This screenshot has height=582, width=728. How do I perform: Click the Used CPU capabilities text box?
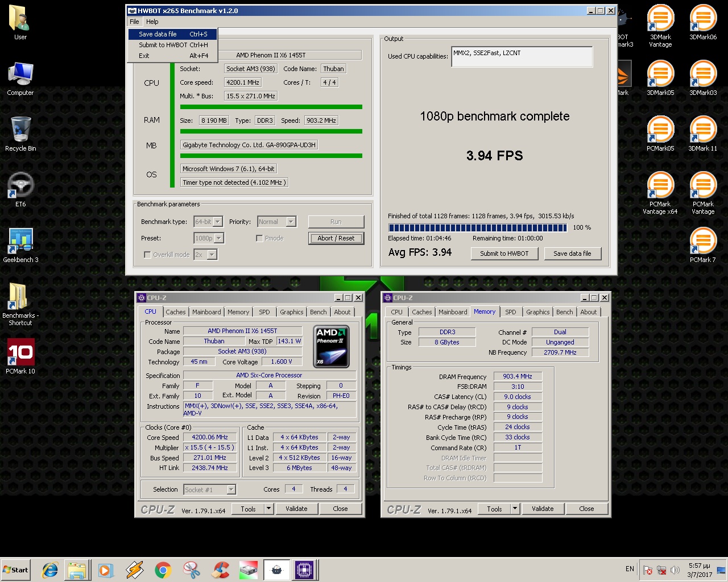(522, 56)
